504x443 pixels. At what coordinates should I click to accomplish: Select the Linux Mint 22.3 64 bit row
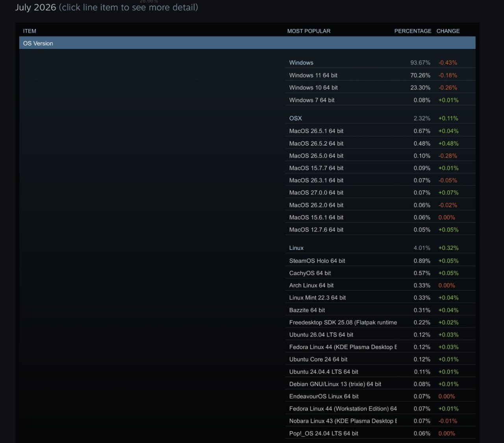coord(380,297)
